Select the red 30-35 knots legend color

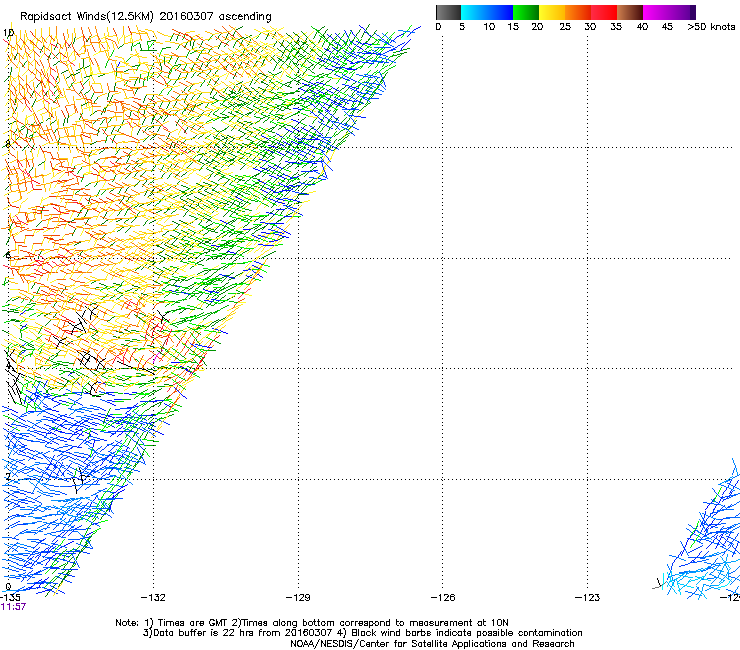click(x=604, y=12)
